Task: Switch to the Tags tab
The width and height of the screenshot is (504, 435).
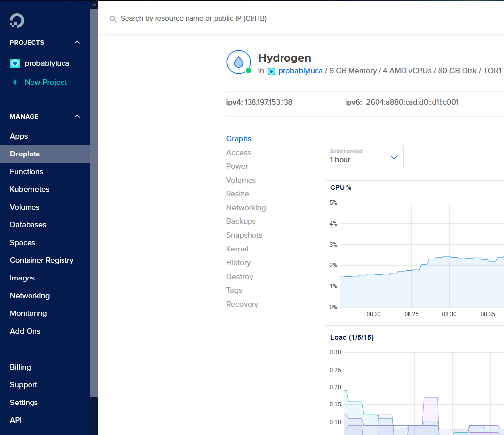Action: 234,290
